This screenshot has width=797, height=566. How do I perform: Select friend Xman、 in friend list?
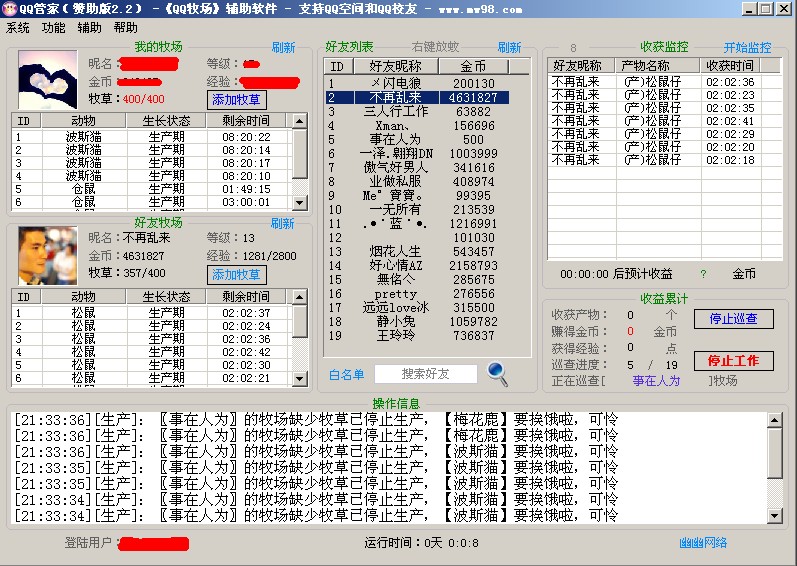(417, 125)
